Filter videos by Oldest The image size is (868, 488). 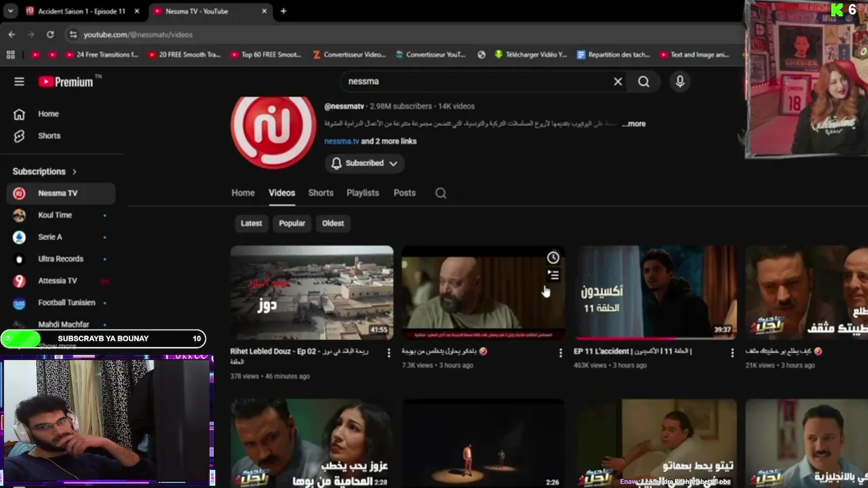333,223
